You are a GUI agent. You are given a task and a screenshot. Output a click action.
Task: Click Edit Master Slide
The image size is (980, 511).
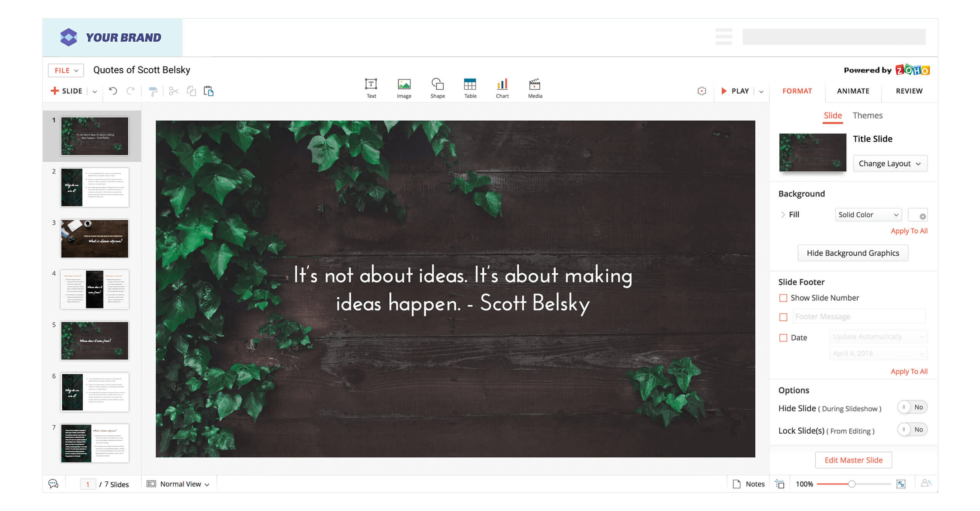coord(853,460)
